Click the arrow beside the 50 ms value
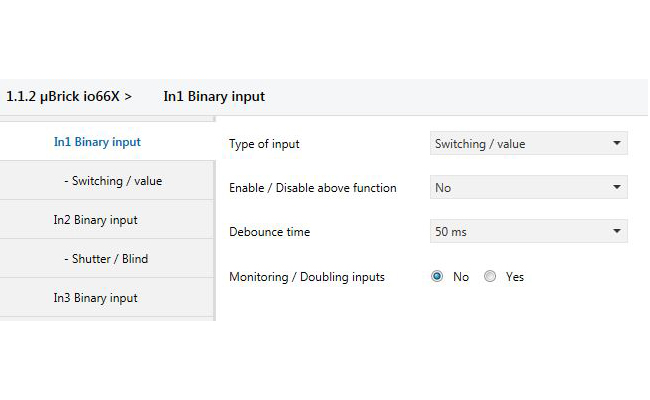This screenshot has width=650, height=400. tap(617, 232)
